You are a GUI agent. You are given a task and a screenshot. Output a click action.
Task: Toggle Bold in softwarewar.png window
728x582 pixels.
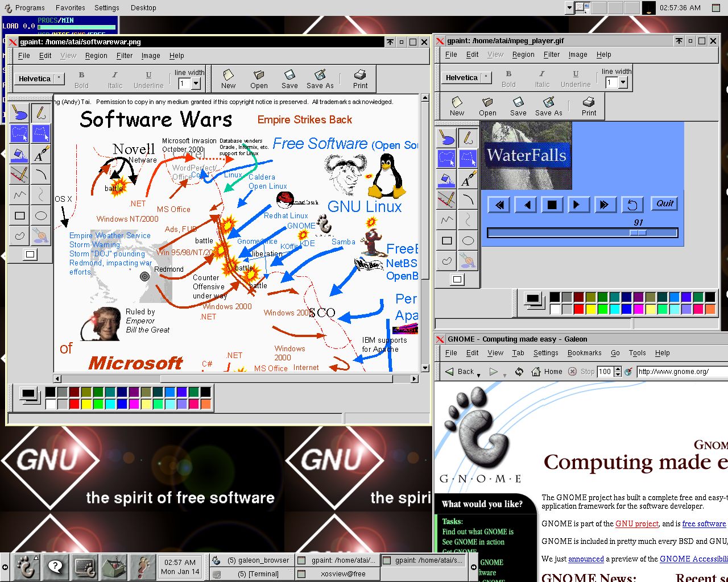click(81, 79)
